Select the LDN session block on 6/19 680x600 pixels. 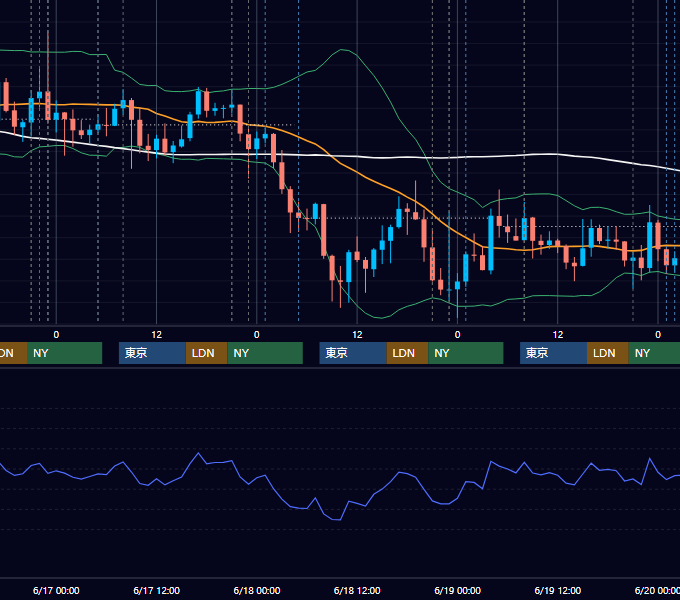pyautogui.click(x=608, y=353)
